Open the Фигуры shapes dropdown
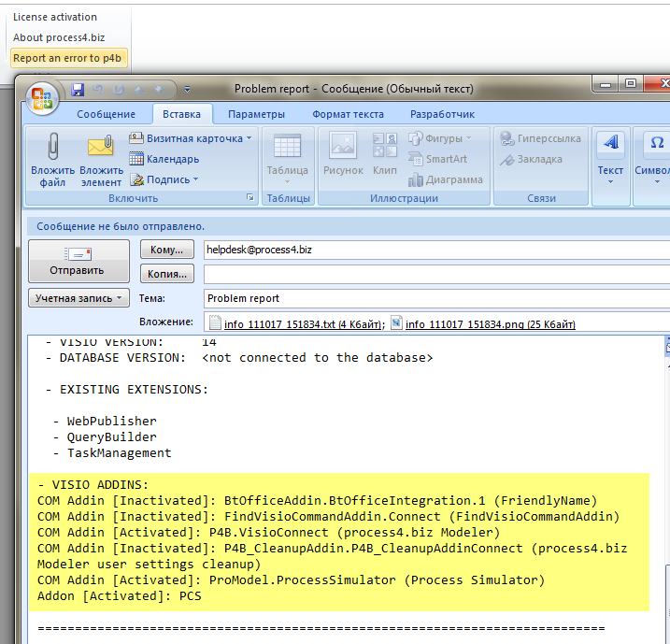 [x=440, y=138]
